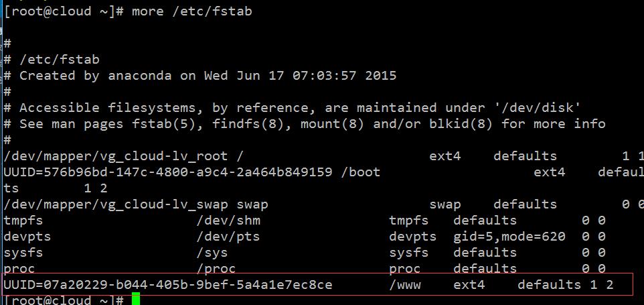The height and width of the screenshot is (305, 644).
Task: Click ext4 filesystem type in /www line
Action: point(469,284)
